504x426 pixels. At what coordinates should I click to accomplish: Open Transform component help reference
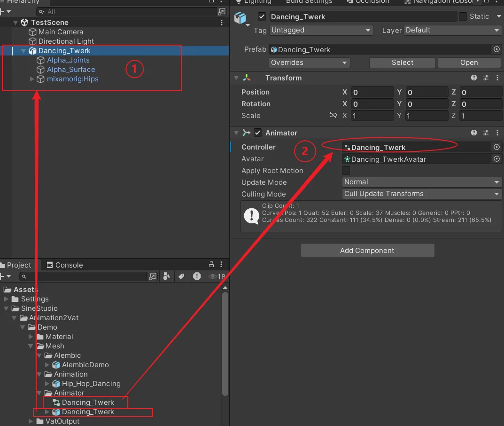pos(474,78)
